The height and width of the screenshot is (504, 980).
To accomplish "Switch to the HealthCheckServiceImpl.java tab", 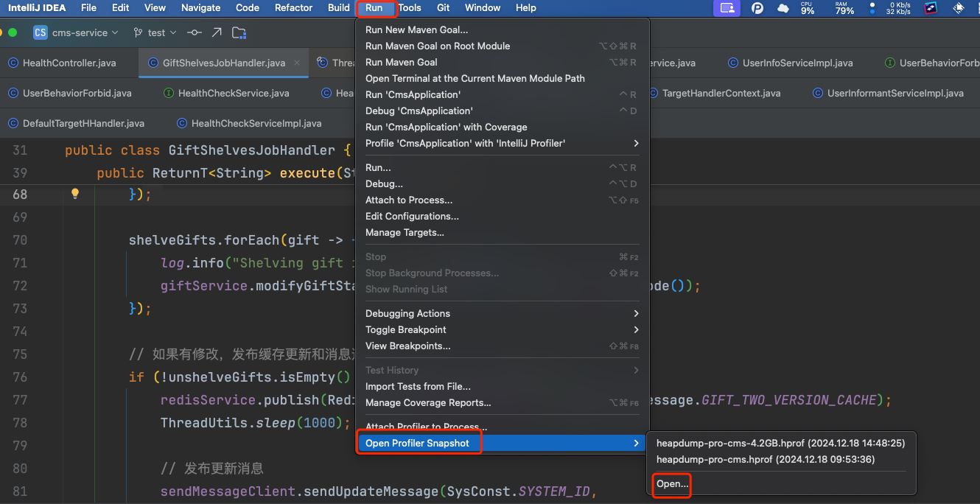I will 256,123.
